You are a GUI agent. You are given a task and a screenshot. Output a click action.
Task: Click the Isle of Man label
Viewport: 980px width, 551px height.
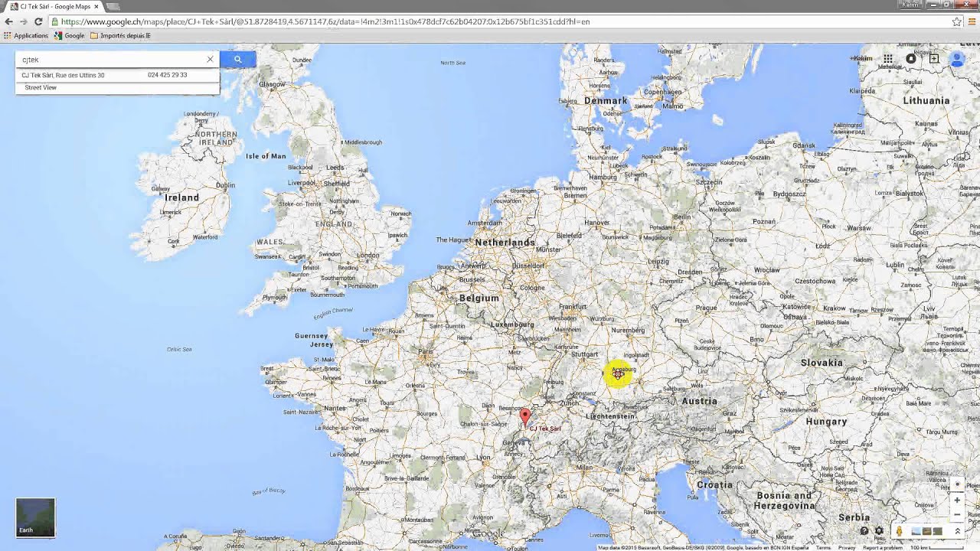click(x=266, y=156)
